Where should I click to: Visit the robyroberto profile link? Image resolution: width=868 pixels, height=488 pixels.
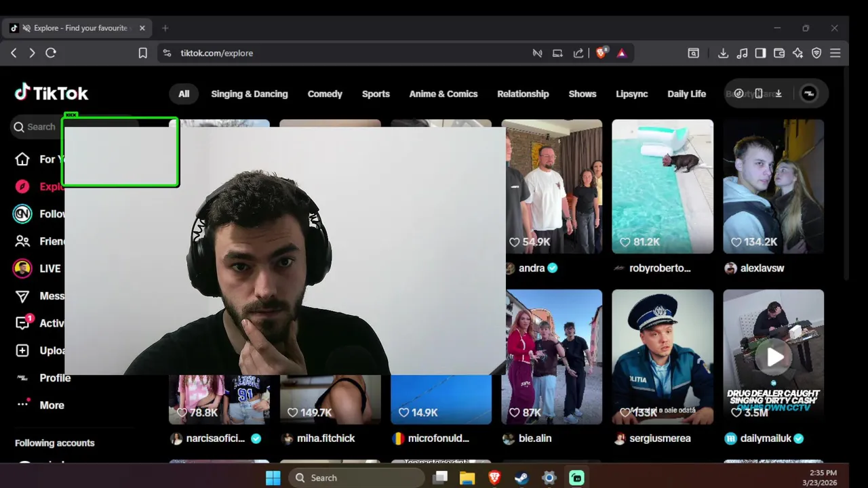pos(659,268)
